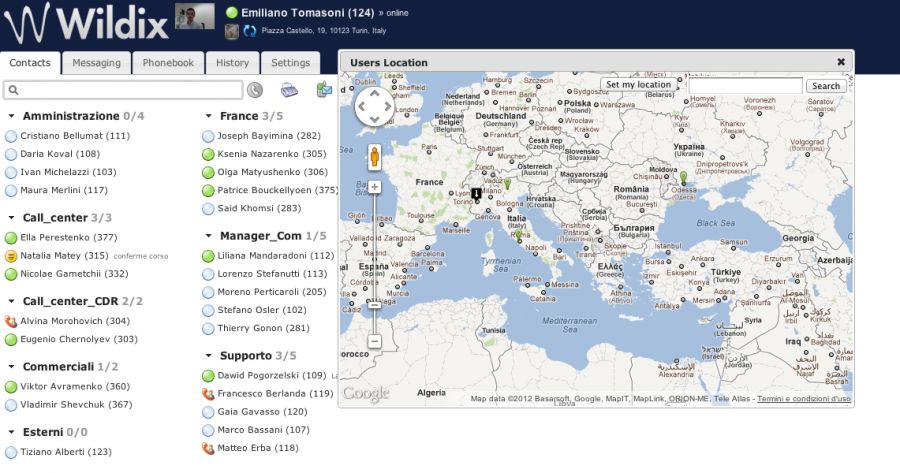Click the map zoom slider handle
900x473 pixels.
pyautogui.click(x=374, y=305)
